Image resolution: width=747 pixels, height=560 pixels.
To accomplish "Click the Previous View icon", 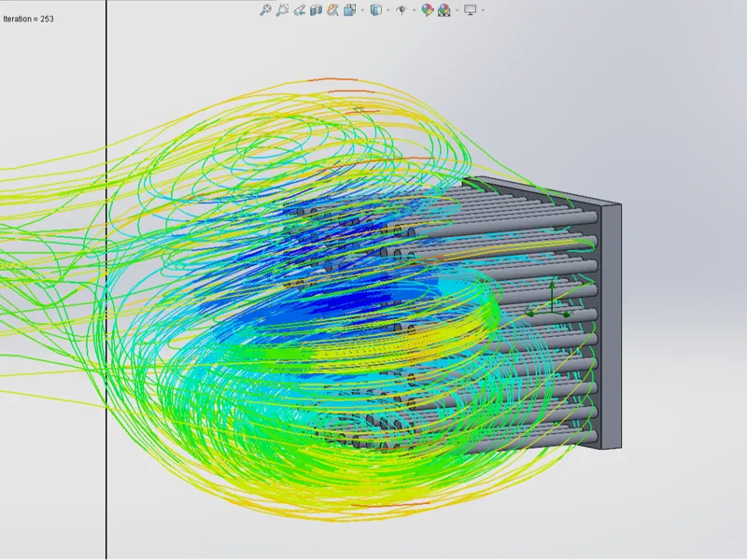I will coord(300,10).
